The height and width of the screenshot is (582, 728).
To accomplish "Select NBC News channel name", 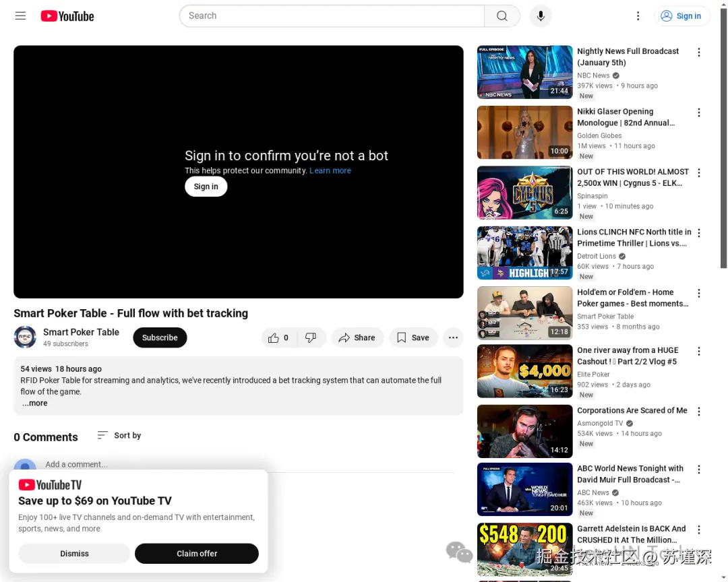I will point(593,75).
